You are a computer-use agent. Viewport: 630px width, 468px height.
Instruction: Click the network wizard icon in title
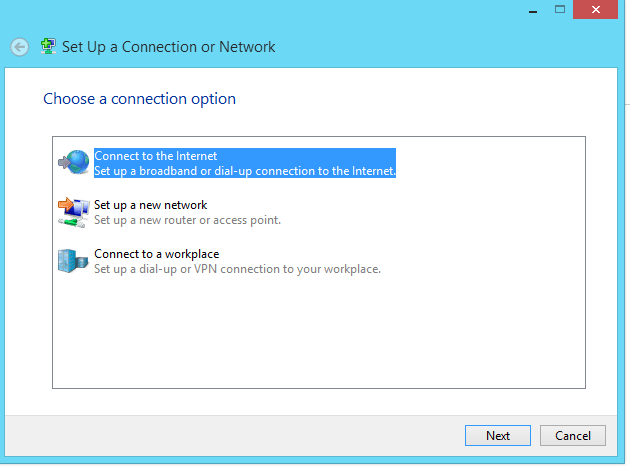(x=48, y=46)
